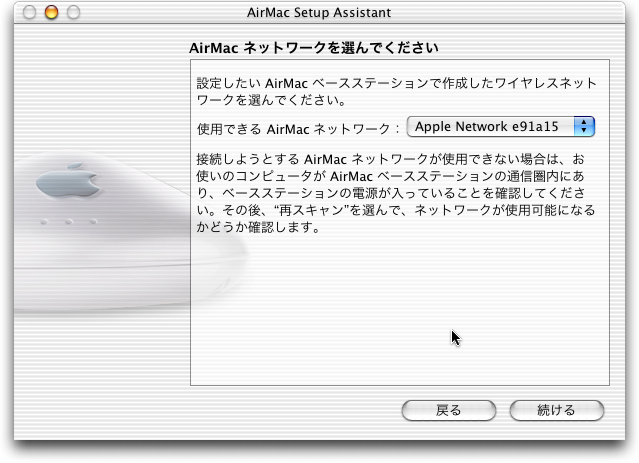
Task: Click the greyed-out zoom button in title bar
Action: pyautogui.click(x=73, y=12)
